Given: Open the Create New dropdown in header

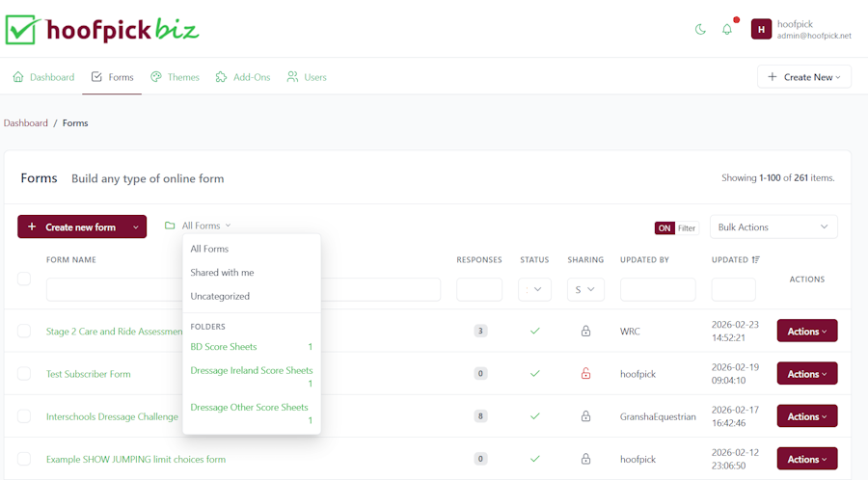Looking at the screenshot, I should (803, 77).
